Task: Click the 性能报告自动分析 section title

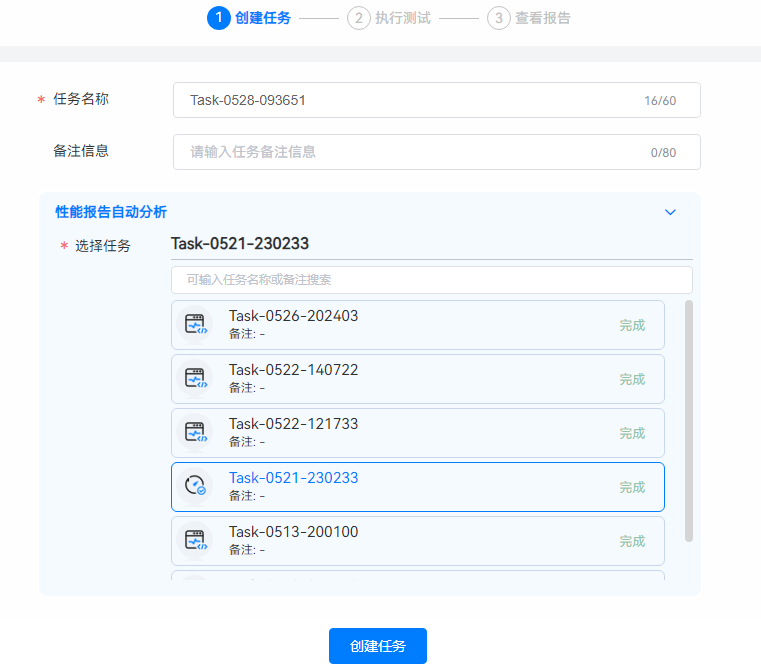Action: click(111, 212)
